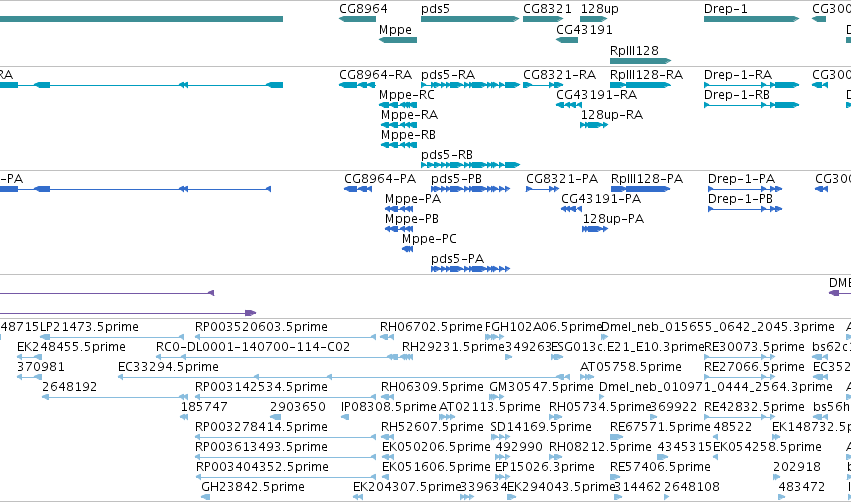Click EST RE42832.5prime
Screen dimensions: 851x502
click(754, 407)
